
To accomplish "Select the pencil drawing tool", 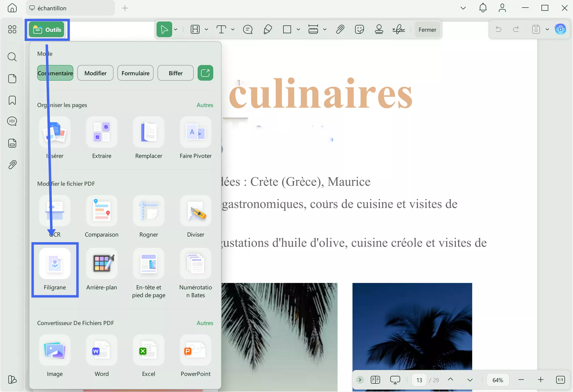I will point(268,29).
